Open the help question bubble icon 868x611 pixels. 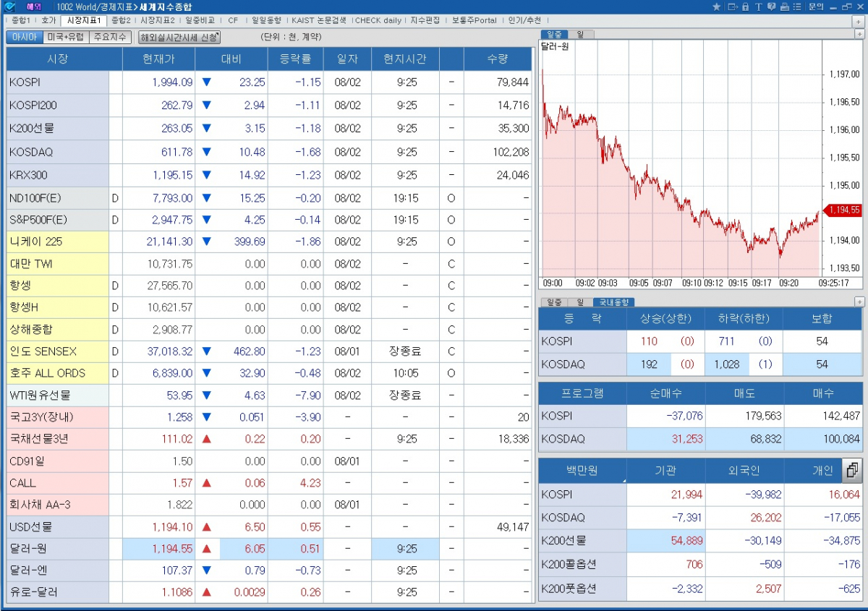tap(771, 7)
